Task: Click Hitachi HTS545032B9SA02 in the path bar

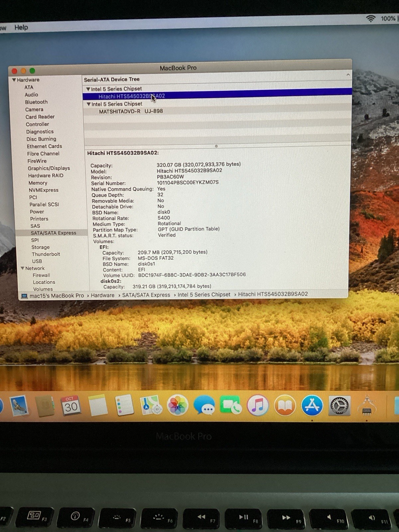Action: click(x=273, y=294)
